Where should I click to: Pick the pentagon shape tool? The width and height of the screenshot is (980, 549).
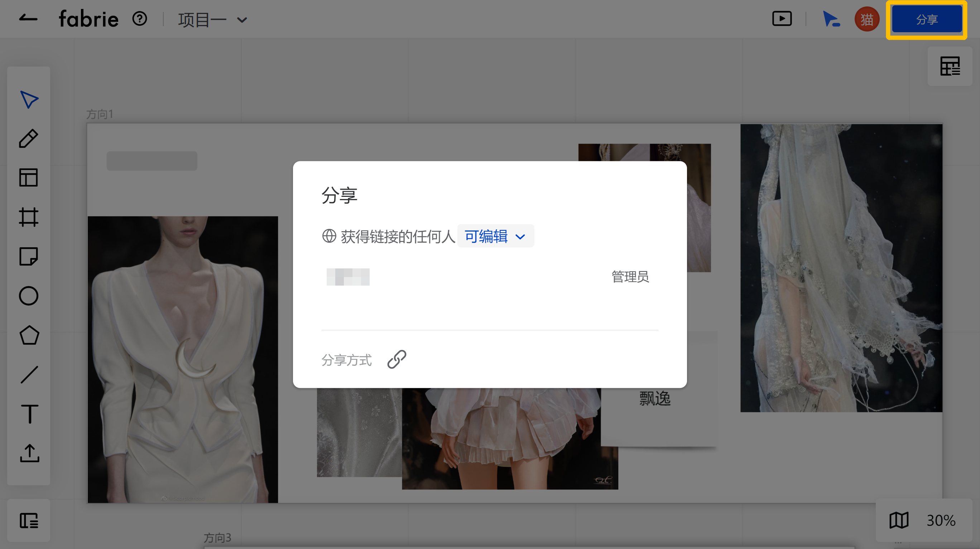pyautogui.click(x=29, y=335)
